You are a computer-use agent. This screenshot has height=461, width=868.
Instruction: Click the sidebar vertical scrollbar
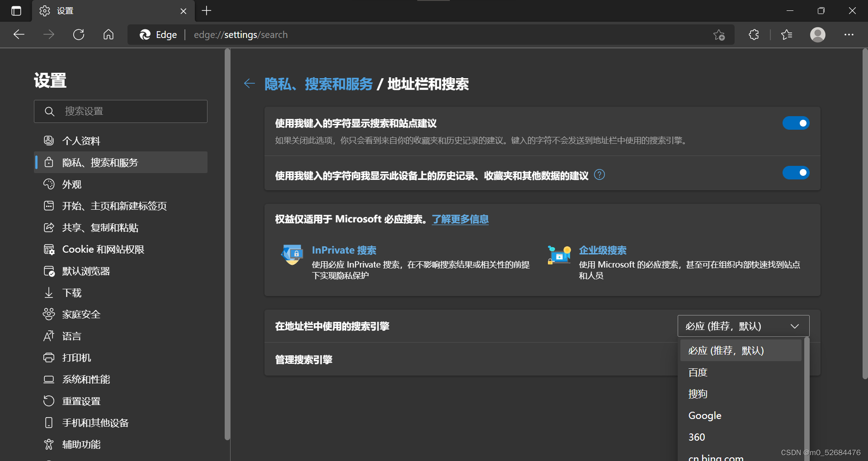227,244
